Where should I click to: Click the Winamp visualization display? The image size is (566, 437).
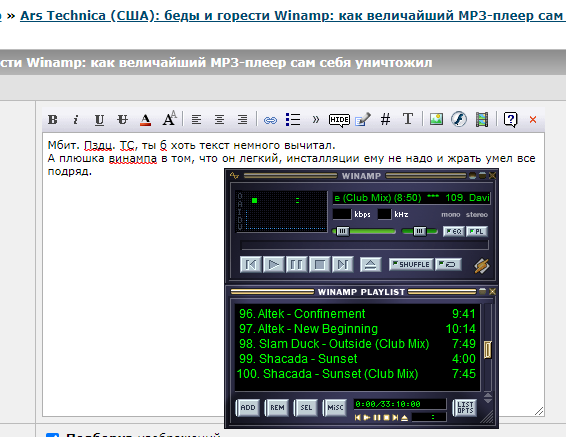click(281, 211)
